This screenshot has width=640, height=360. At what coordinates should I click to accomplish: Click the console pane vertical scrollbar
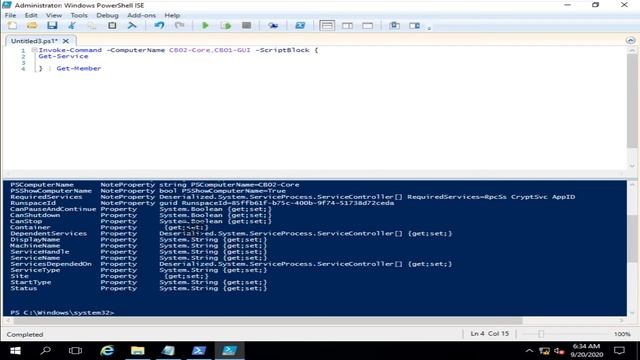[x=632, y=239]
